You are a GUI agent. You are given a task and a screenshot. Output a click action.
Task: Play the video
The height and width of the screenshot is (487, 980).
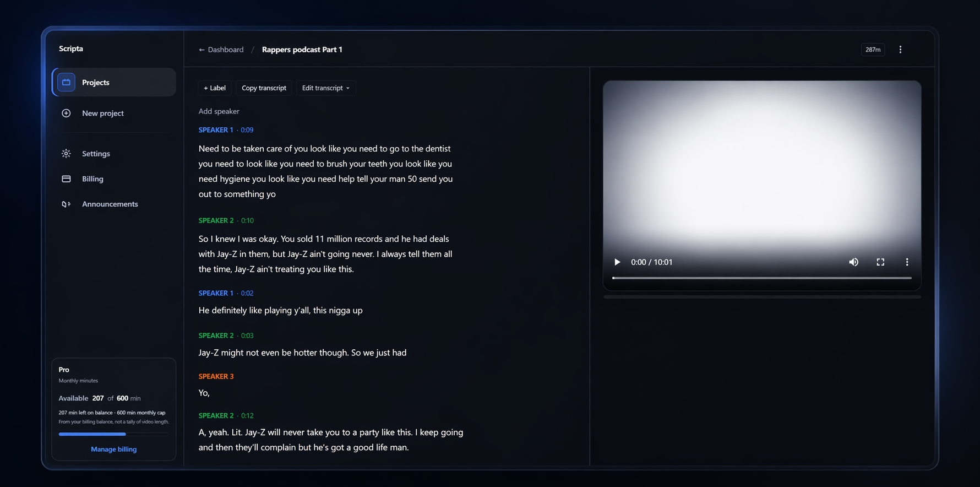click(x=617, y=262)
